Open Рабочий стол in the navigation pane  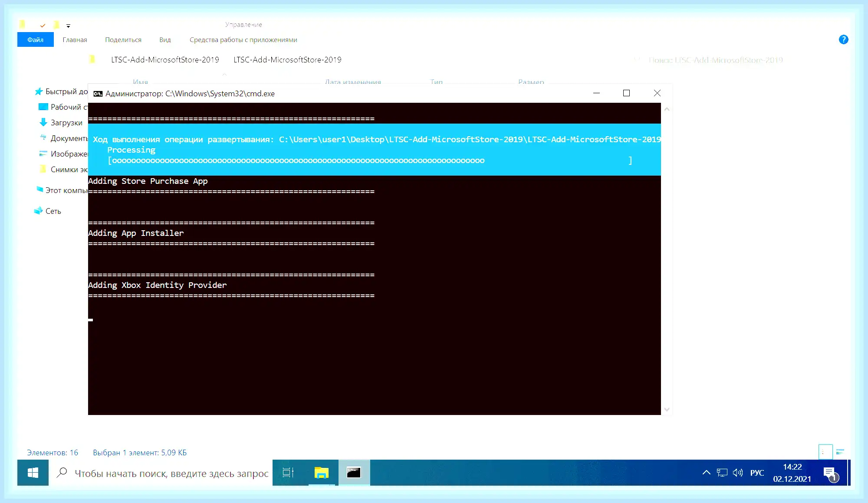pyautogui.click(x=63, y=107)
